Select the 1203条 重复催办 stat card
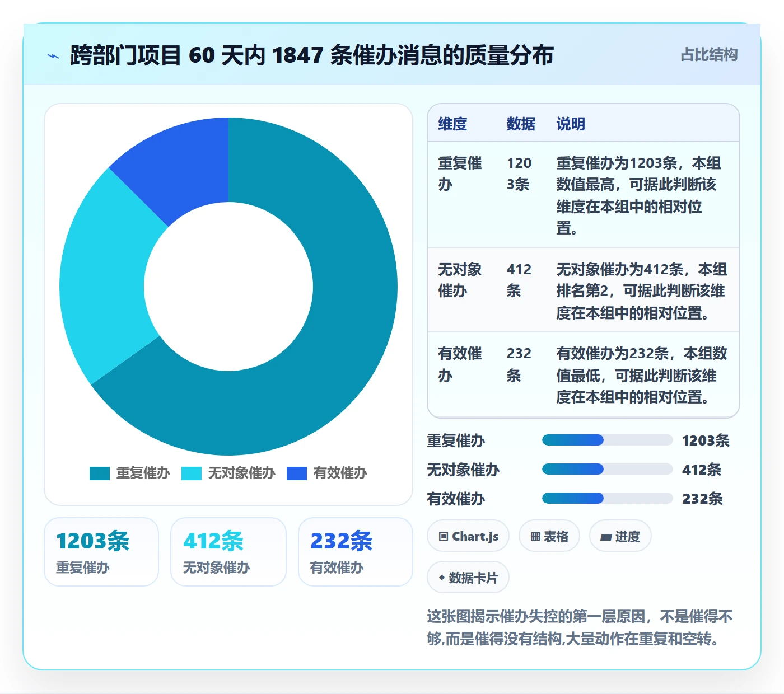784x694 pixels. tap(101, 552)
